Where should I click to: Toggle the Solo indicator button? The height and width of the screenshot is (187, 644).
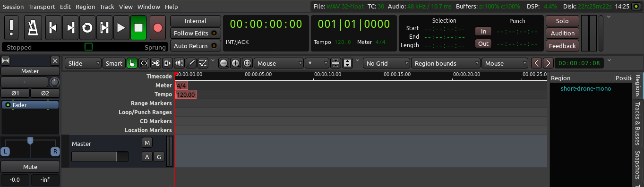click(562, 21)
